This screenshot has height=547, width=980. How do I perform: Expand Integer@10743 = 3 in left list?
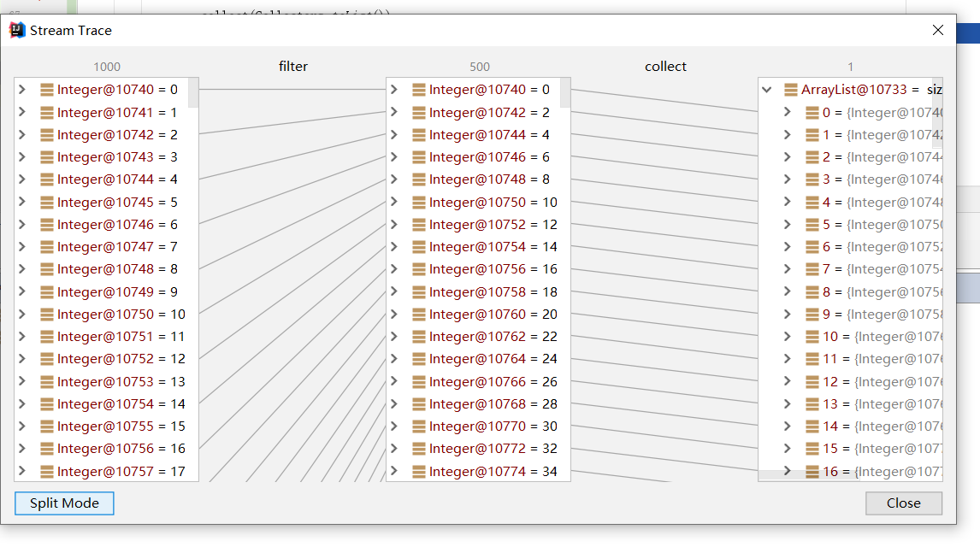click(22, 157)
